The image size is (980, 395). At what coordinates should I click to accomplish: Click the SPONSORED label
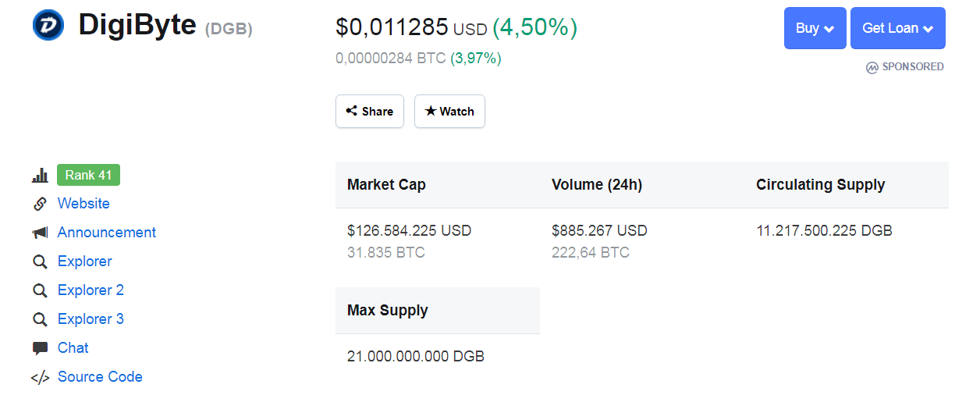tap(905, 67)
